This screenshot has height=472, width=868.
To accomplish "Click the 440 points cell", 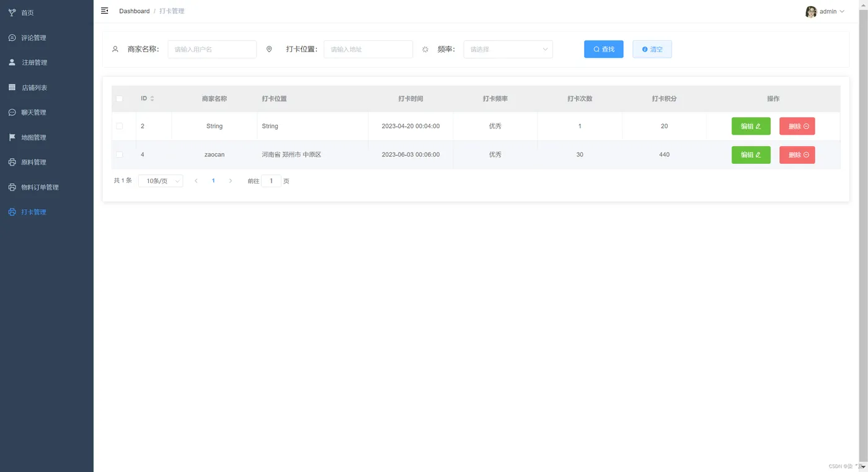I will pos(664,154).
